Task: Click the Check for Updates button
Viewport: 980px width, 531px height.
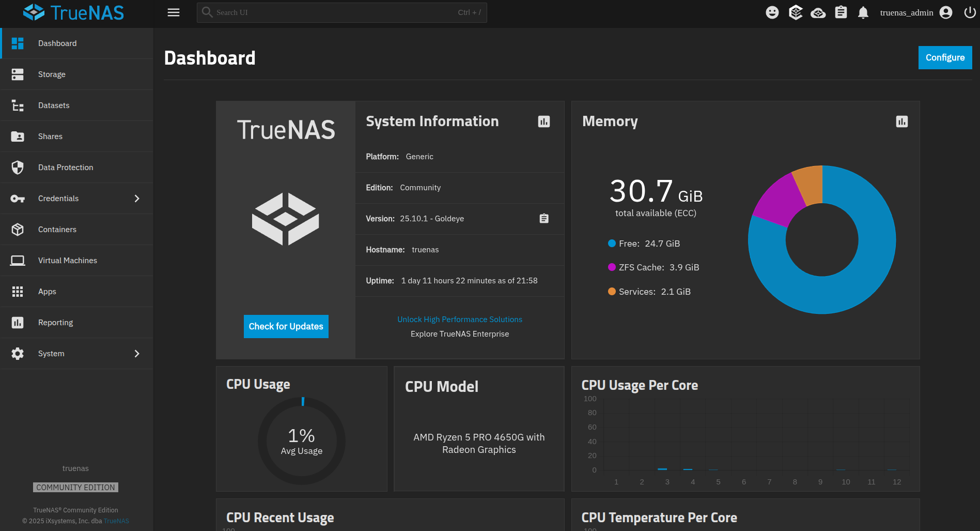Action: tap(286, 326)
